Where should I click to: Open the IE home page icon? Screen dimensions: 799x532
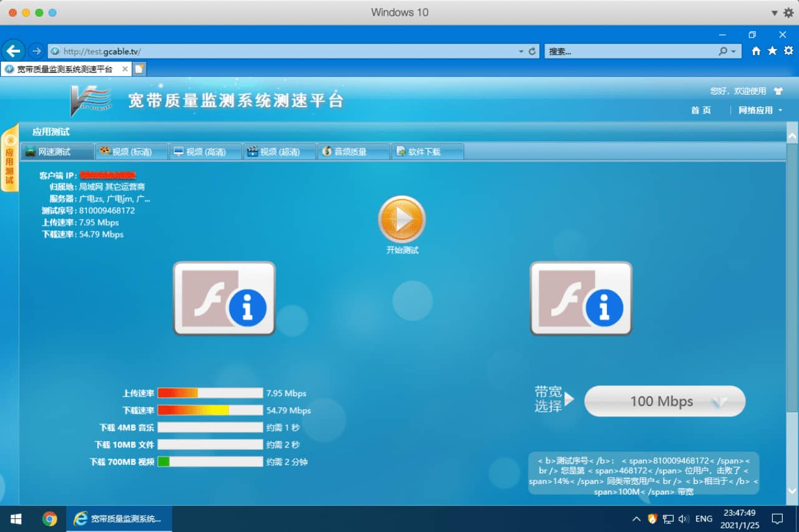click(756, 51)
